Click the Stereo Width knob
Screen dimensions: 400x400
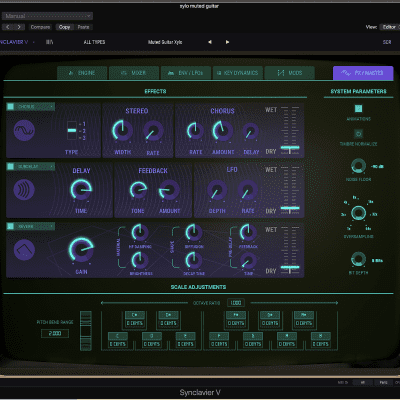[x=122, y=130]
